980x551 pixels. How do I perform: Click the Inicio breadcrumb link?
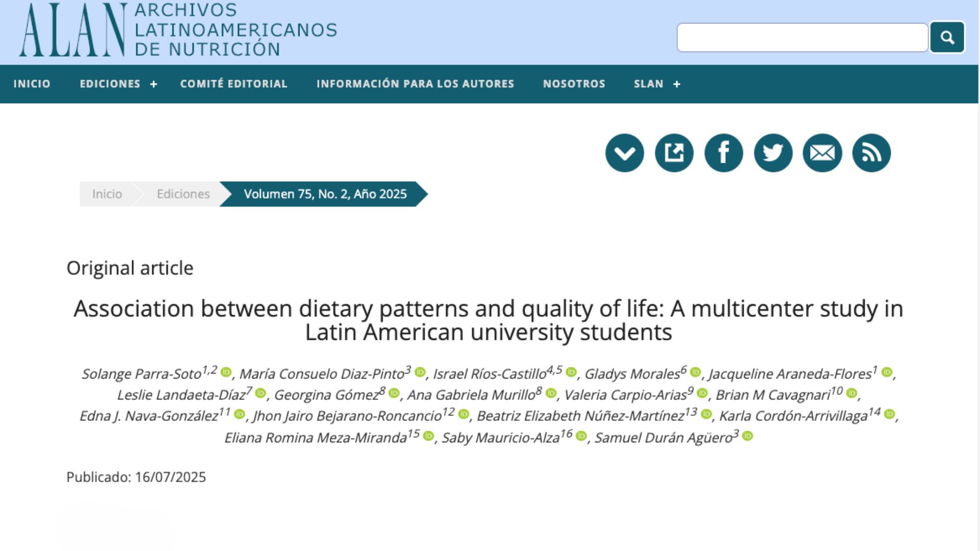point(107,194)
